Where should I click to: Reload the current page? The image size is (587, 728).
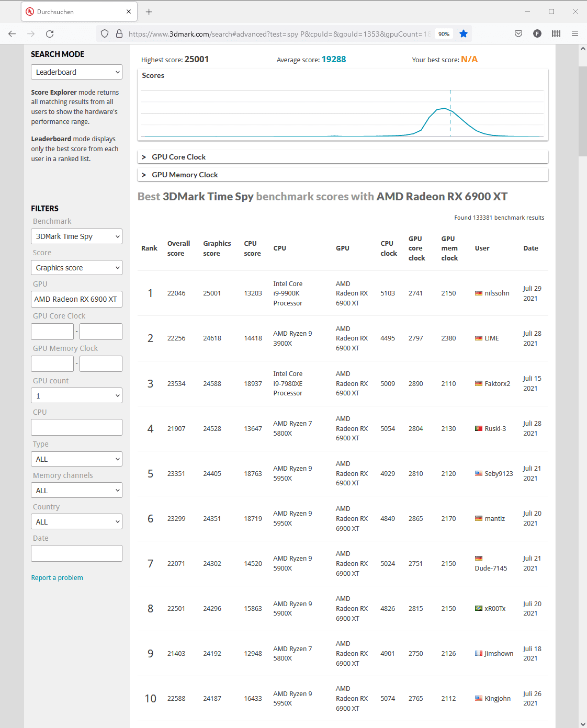pyautogui.click(x=50, y=34)
